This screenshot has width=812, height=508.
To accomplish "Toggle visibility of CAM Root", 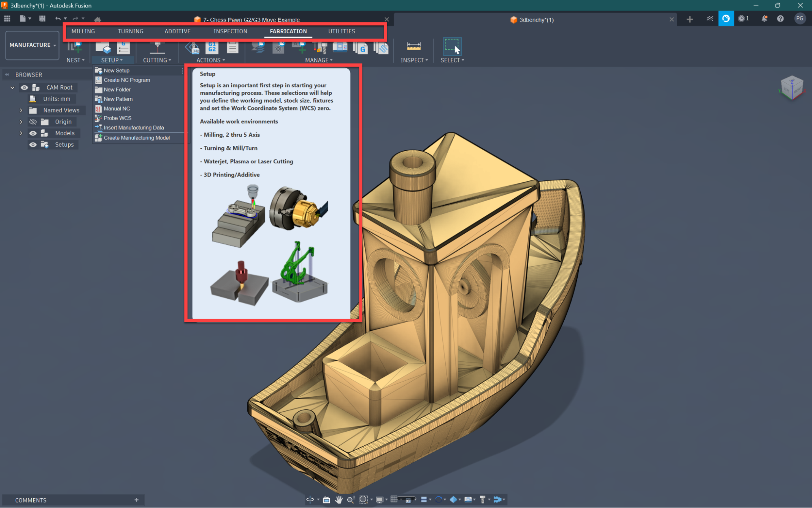I will pyautogui.click(x=24, y=87).
